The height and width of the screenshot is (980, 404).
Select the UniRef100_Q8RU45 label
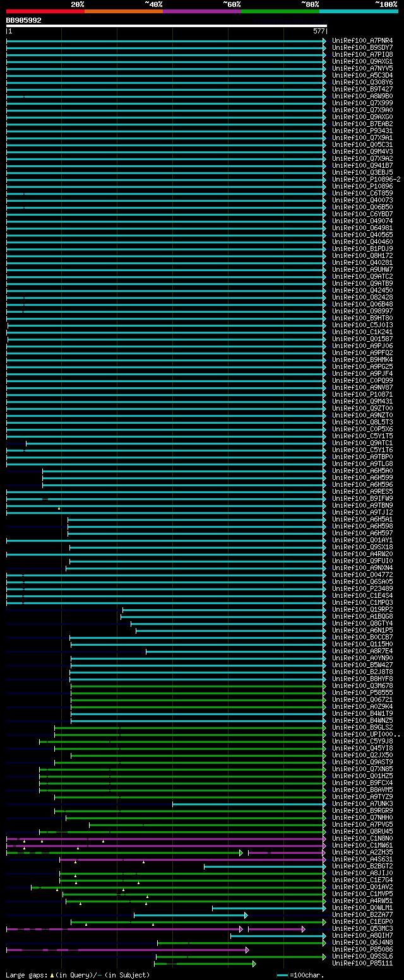pos(362,832)
